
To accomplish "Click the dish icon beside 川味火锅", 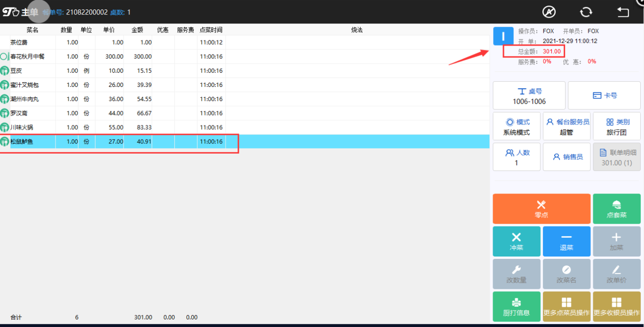I will click(x=5, y=127).
